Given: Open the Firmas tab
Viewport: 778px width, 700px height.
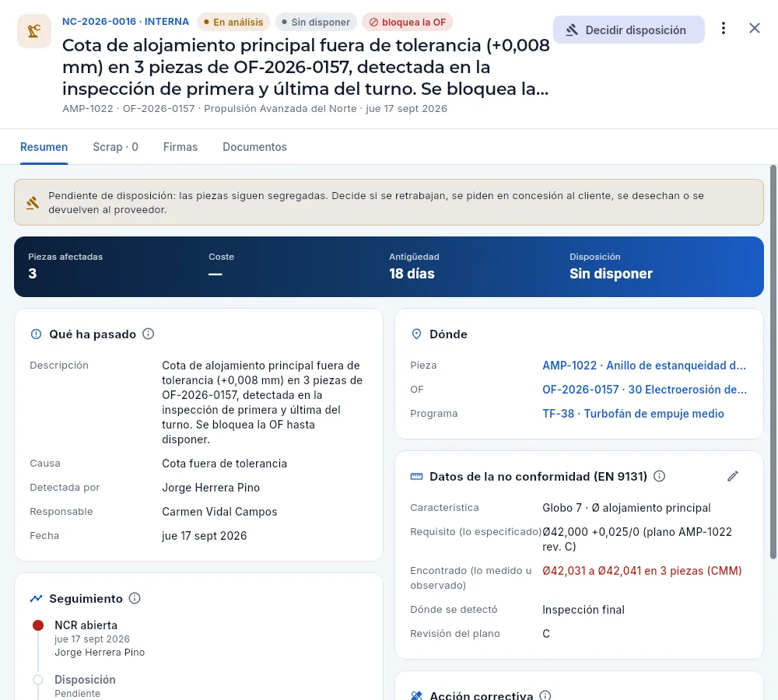Looking at the screenshot, I should [x=180, y=147].
